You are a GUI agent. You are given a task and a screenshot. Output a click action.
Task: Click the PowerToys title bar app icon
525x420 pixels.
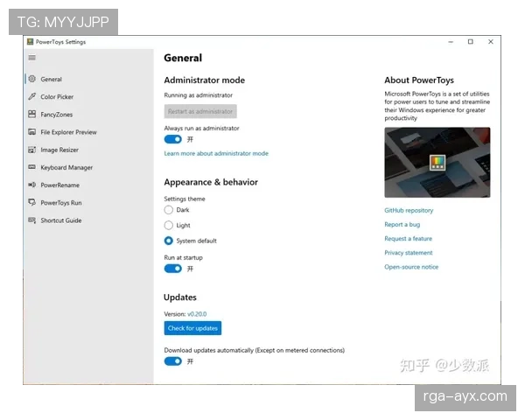click(x=30, y=41)
